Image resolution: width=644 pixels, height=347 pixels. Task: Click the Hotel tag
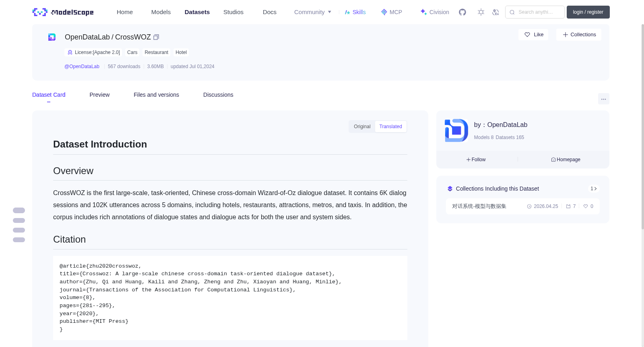pos(181,52)
